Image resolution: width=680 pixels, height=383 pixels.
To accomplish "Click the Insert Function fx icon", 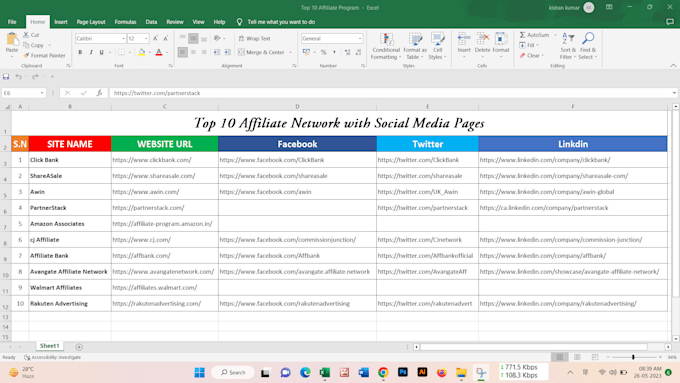I will click(99, 93).
